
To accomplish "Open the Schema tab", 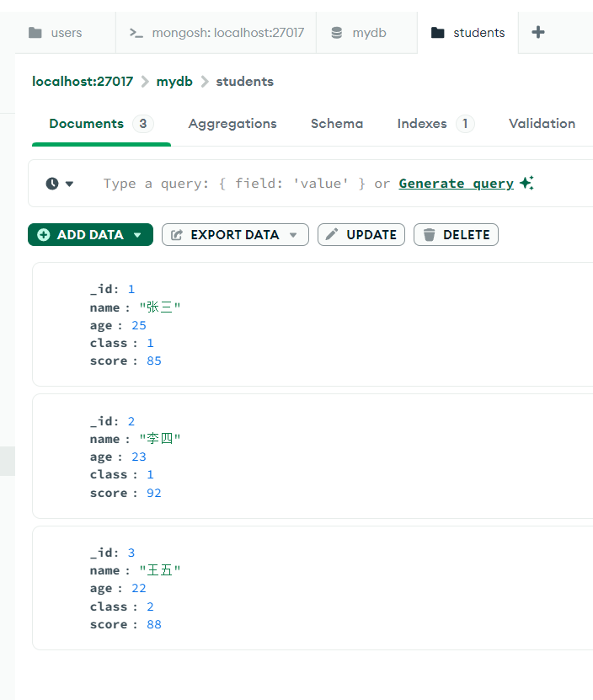I will (337, 124).
